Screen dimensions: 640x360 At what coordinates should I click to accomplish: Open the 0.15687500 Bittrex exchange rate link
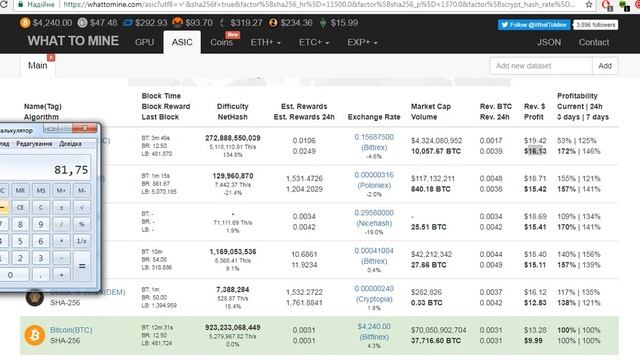(x=374, y=142)
